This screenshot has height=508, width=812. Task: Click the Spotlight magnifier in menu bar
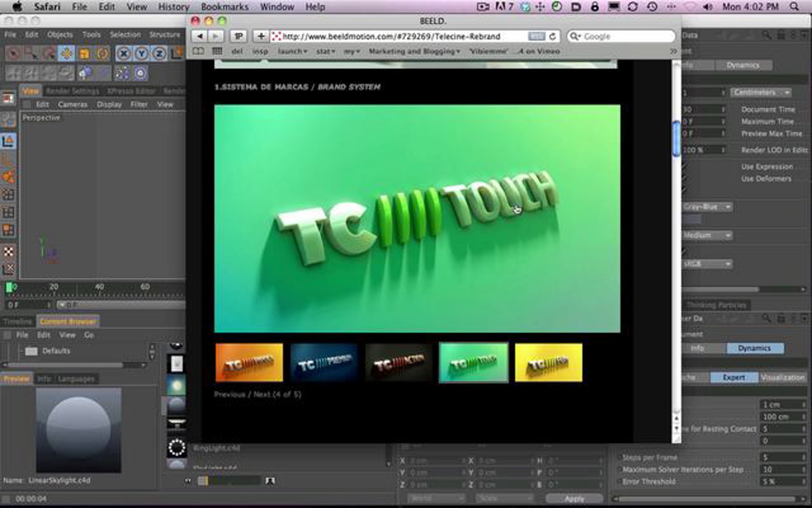point(794,6)
